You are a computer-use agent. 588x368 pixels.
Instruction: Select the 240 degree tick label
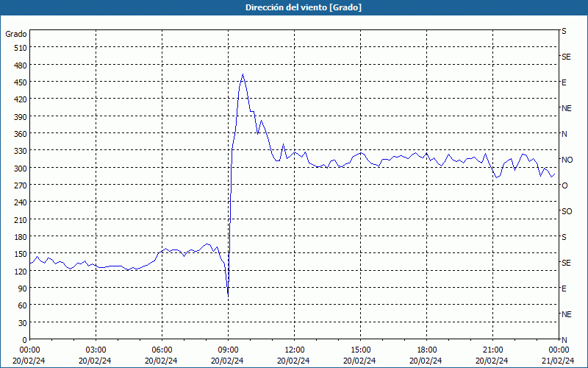pos(21,202)
